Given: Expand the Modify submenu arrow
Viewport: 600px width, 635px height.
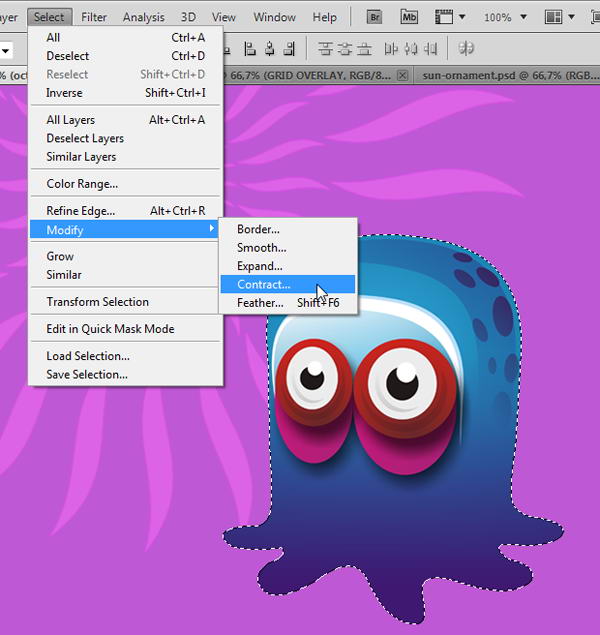Looking at the screenshot, I should 211,228.
